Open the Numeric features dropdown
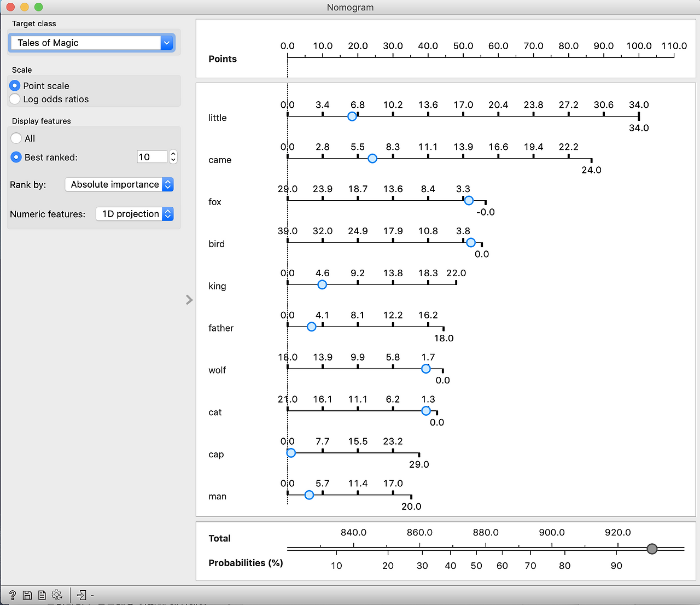Image resolution: width=700 pixels, height=605 pixels. click(135, 214)
